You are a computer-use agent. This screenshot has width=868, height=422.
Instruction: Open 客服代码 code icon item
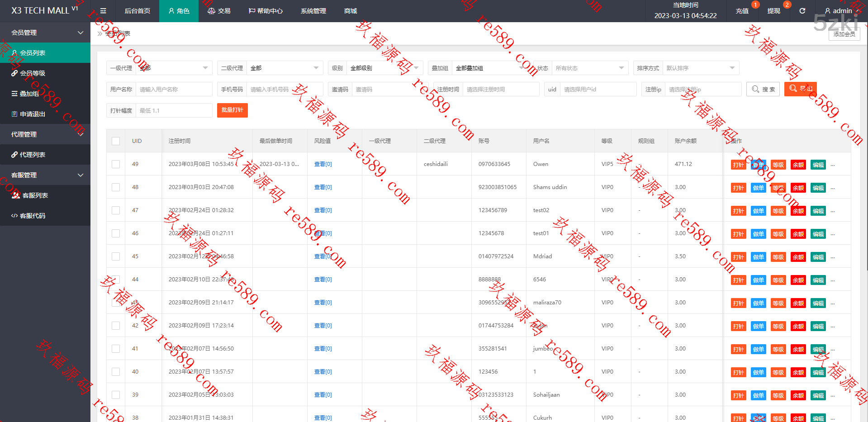coord(33,216)
